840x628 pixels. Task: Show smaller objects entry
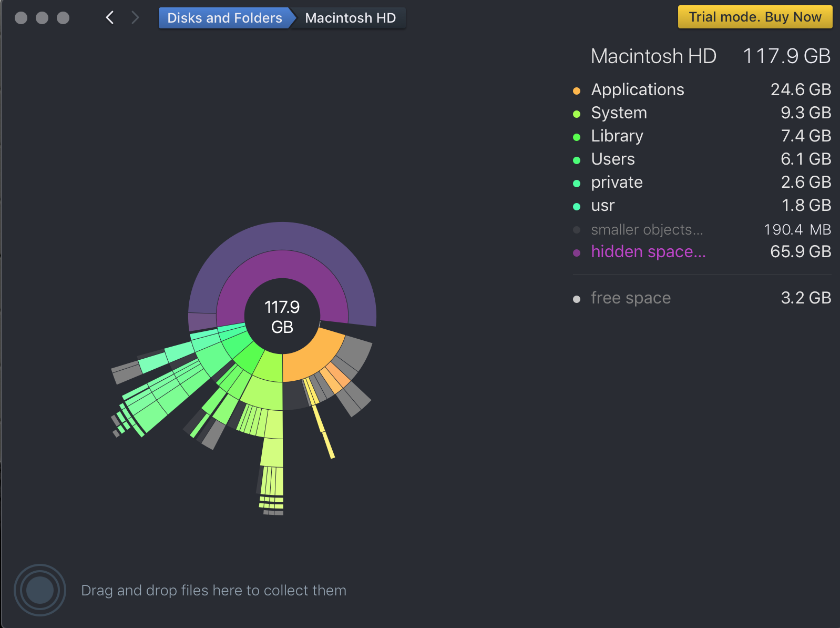pos(702,229)
